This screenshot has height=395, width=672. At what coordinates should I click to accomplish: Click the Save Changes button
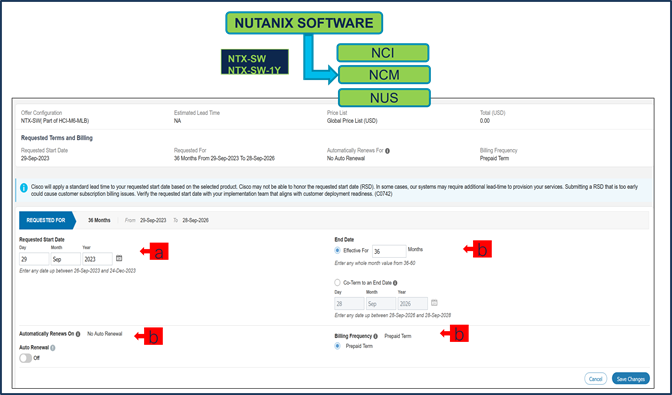coord(630,379)
